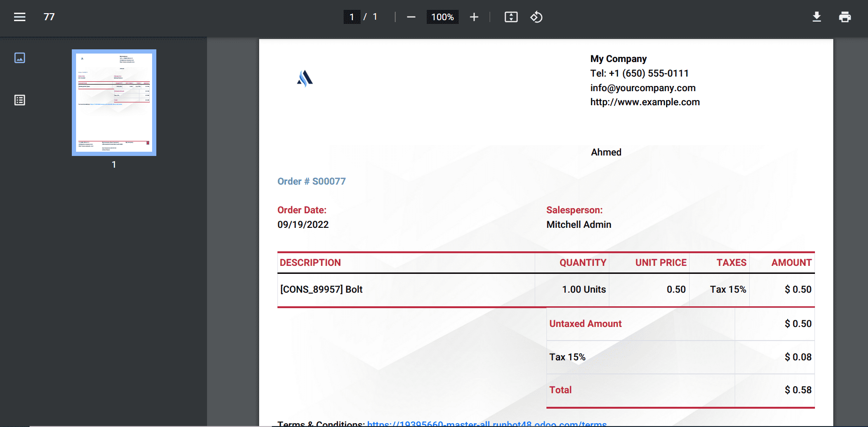Screen dimensions: 868x427
Task: Click the 'Order Date:' label
Action: [x=302, y=210]
